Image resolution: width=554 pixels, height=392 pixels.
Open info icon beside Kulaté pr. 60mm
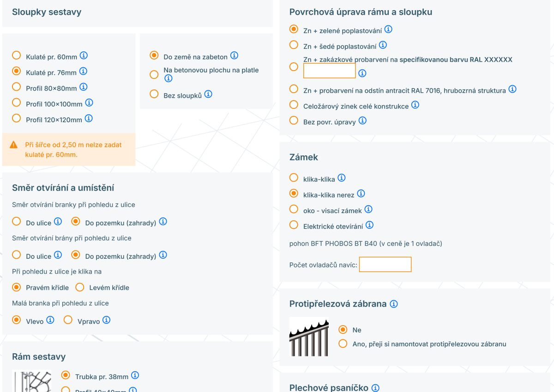tap(84, 56)
